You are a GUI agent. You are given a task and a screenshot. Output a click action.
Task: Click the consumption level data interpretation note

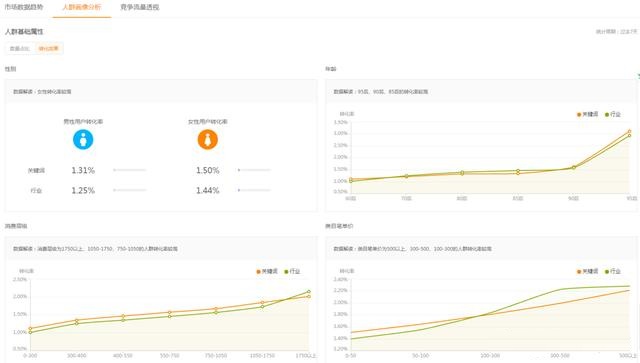[95, 248]
